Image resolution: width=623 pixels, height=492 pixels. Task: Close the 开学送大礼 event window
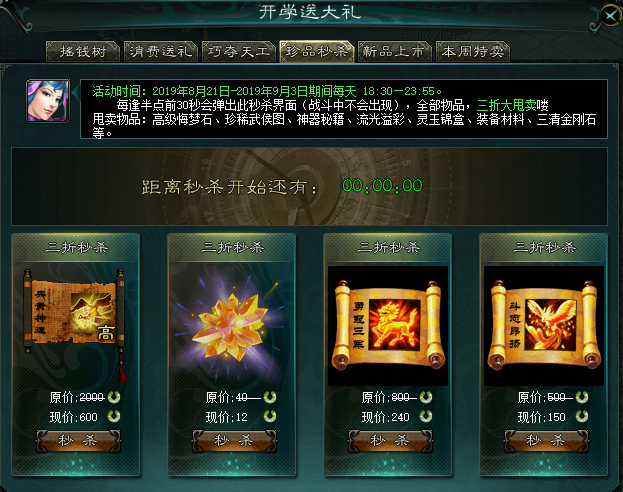tap(610, 15)
